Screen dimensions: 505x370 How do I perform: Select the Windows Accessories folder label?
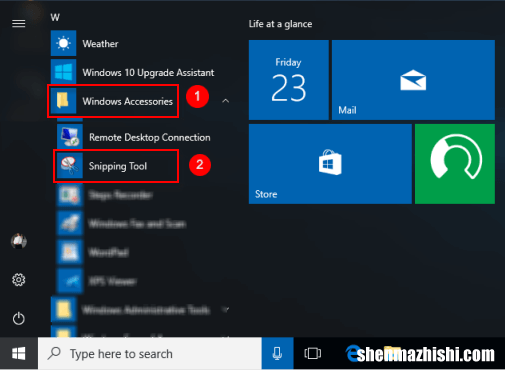coord(128,101)
